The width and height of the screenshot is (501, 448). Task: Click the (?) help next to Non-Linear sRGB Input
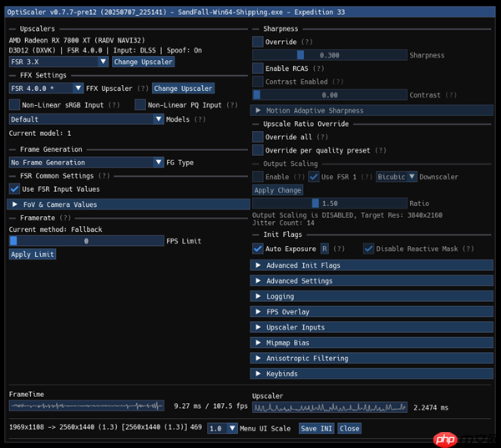pos(114,105)
